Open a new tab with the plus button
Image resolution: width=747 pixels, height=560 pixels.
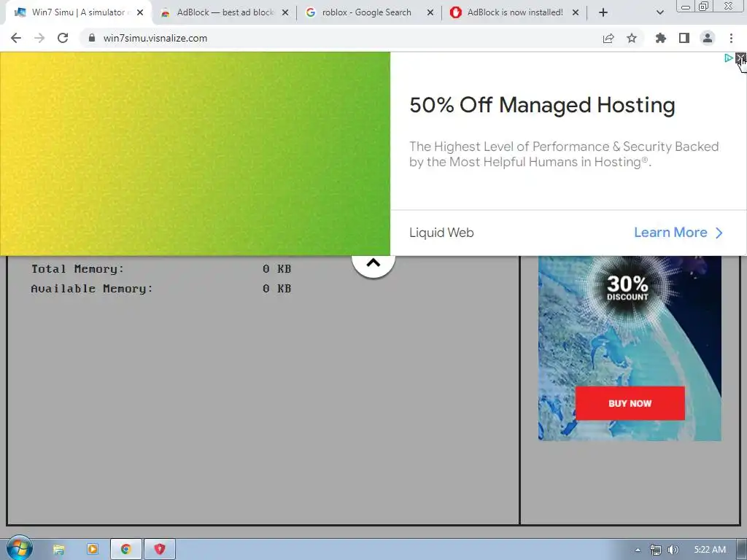(x=603, y=13)
